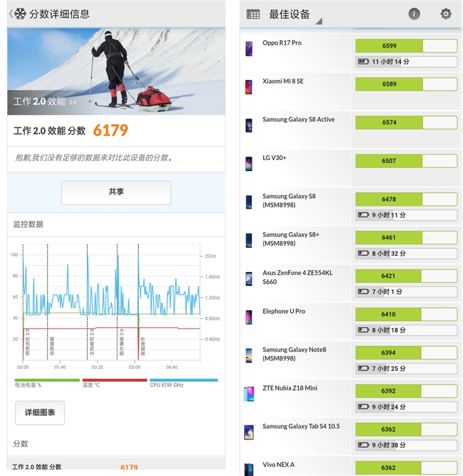Viewport: 463px width, 476px height.
Task: Tap the battery icon under Oppo R17 Pro
Action: (x=362, y=62)
